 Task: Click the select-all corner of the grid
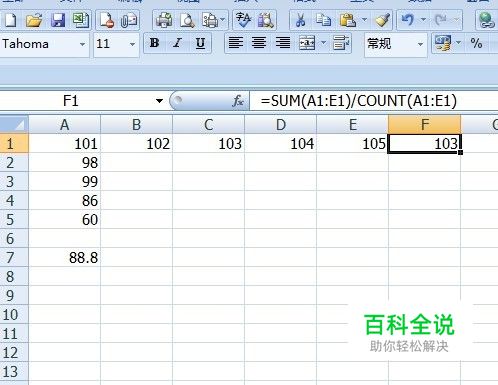(x=14, y=124)
